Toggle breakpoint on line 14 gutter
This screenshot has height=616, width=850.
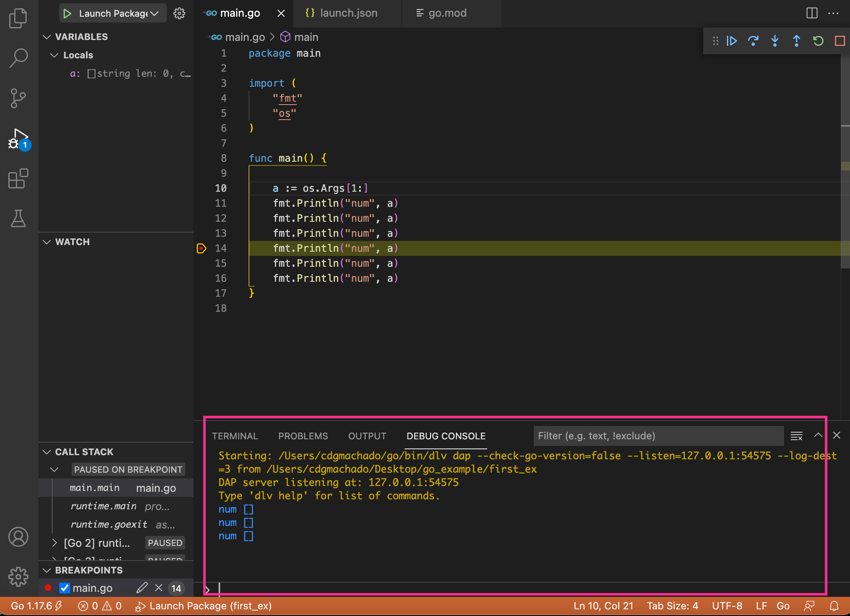pyautogui.click(x=201, y=248)
